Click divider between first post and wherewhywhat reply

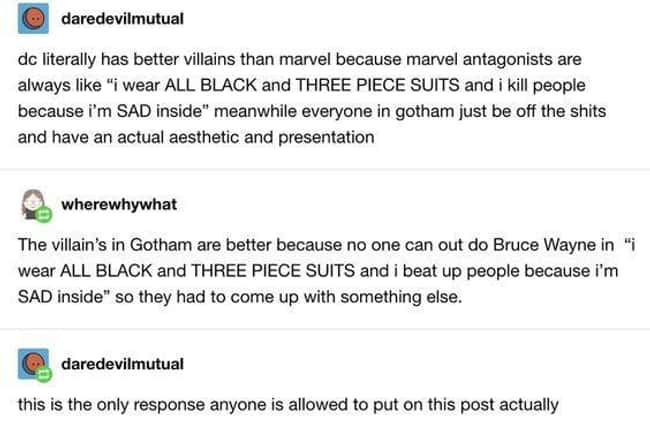click(x=325, y=170)
